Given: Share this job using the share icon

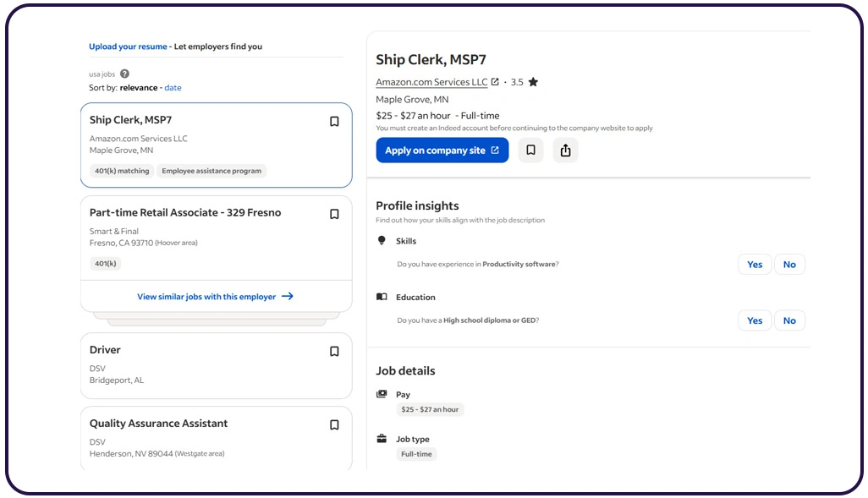Looking at the screenshot, I should pos(565,150).
